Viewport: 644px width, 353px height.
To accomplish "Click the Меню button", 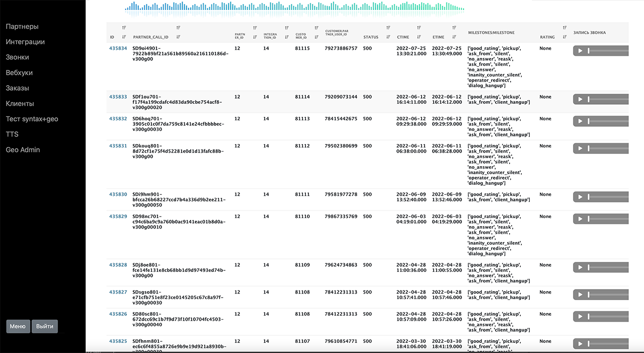I will click(18, 326).
